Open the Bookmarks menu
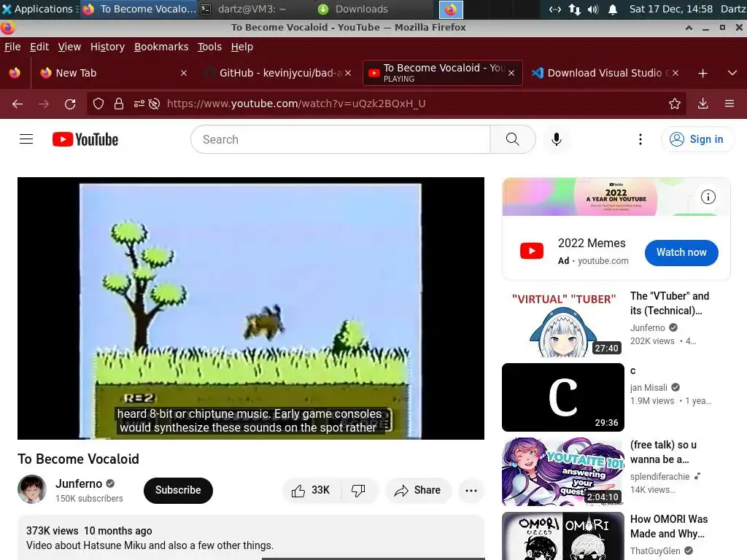The height and width of the screenshot is (560, 747). [x=161, y=47]
